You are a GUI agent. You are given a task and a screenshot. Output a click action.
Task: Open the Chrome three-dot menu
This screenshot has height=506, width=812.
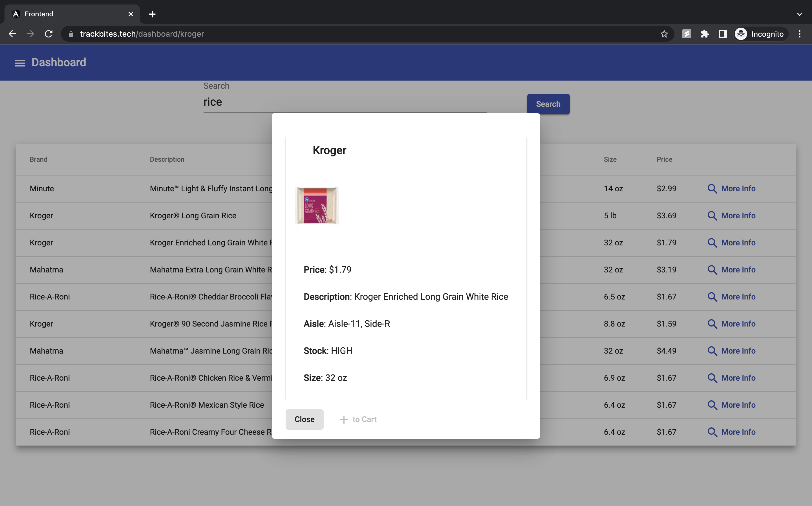tap(799, 34)
